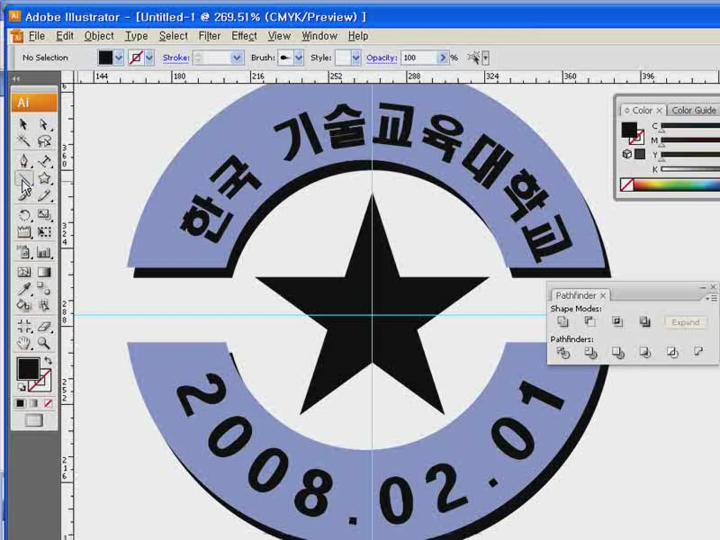This screenshot has width=720, height=540.
Task: Open the Effect menu
Action: pos(244,36)
